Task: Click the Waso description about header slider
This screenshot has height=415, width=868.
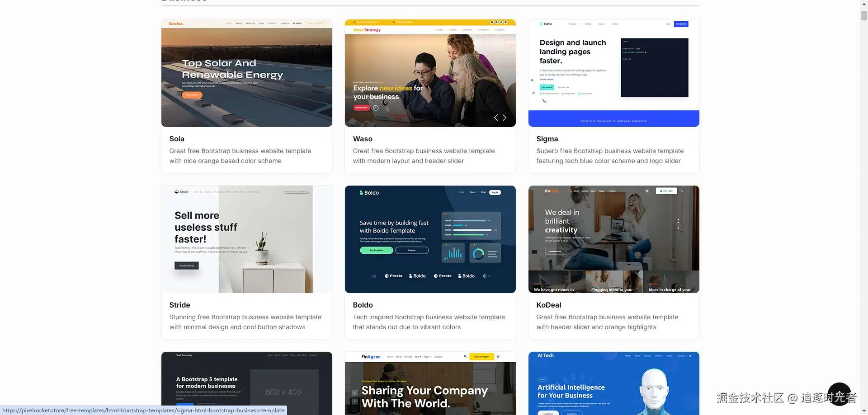Action: 424,156
